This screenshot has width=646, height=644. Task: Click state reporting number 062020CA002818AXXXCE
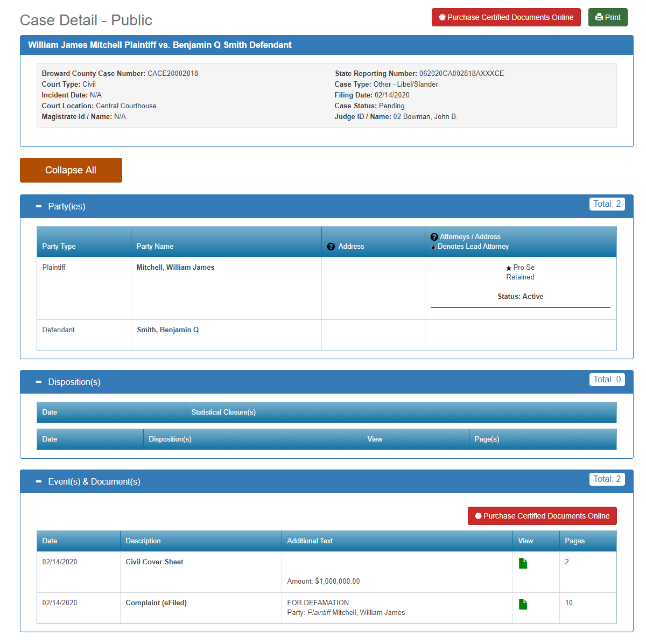click(x=462, y=73)
